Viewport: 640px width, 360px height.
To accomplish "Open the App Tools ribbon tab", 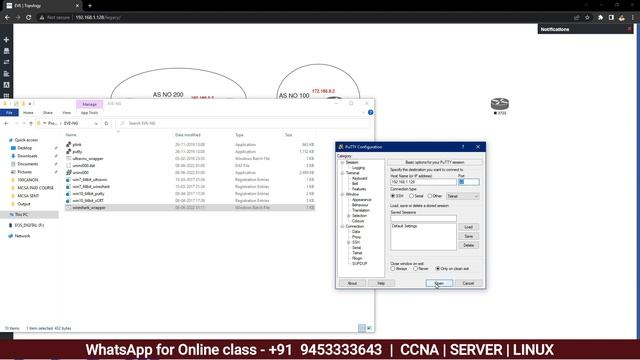I will click(89, 113).
